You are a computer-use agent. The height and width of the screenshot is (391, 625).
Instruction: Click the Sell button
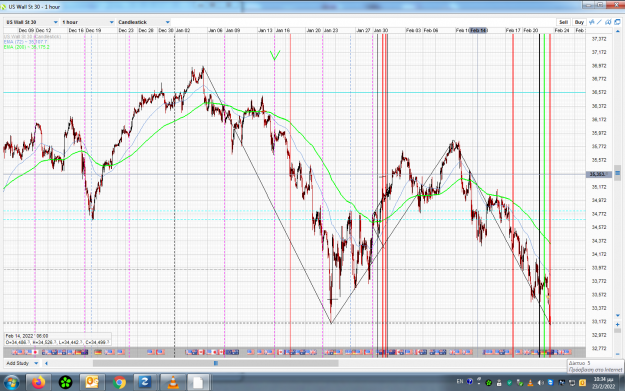(563, 22)
